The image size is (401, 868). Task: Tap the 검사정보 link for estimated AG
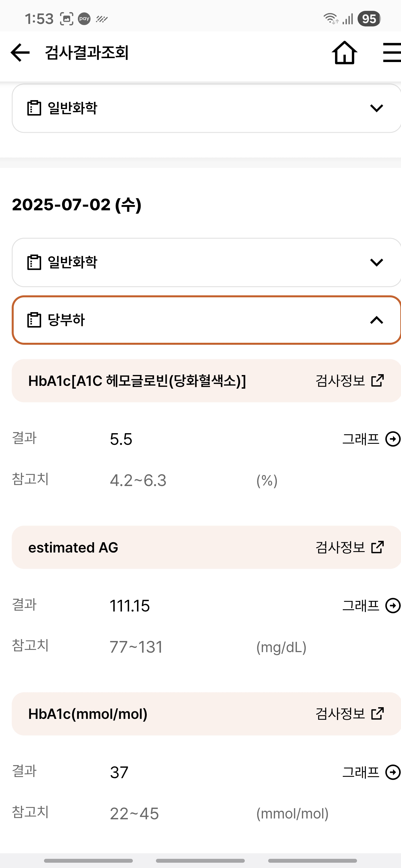tap(340, 547)
